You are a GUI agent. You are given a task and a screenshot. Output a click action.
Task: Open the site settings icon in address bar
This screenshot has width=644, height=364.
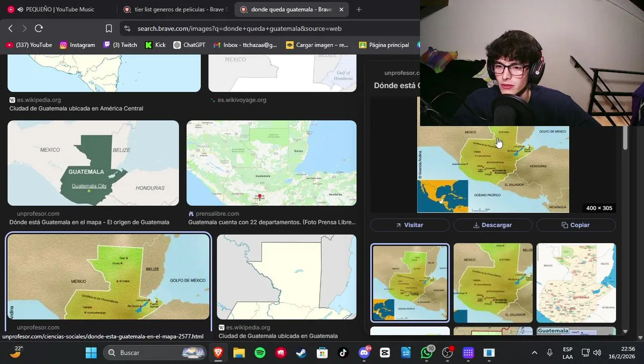pos(127,29)
